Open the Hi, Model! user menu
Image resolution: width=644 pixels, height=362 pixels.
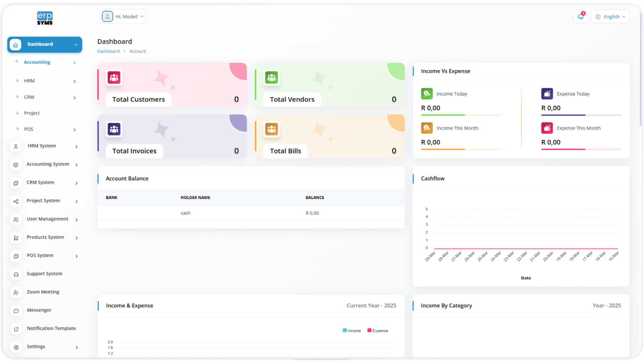pos(123,17)
